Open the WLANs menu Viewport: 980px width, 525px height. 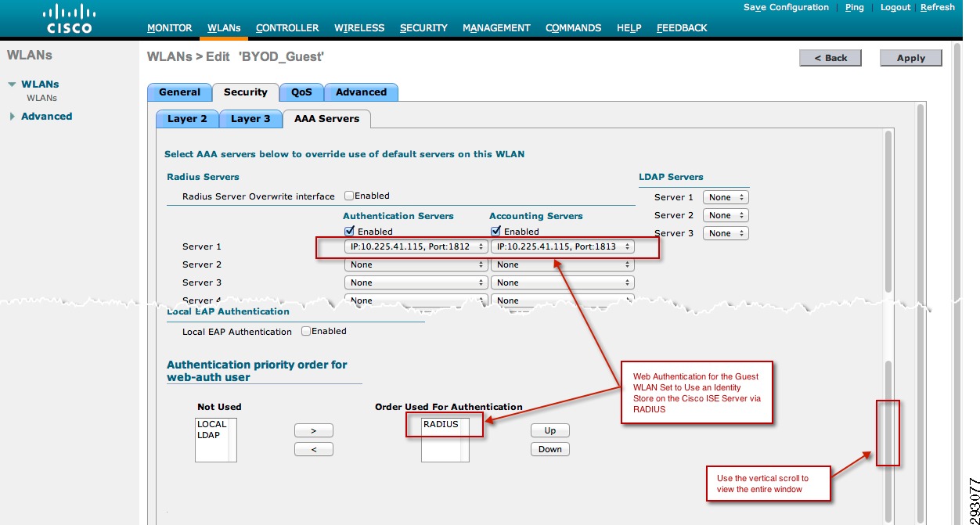(224, 27)
